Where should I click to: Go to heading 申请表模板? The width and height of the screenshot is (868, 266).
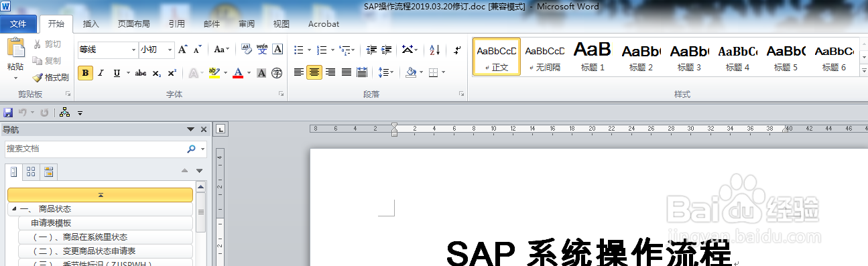(105, 223)
